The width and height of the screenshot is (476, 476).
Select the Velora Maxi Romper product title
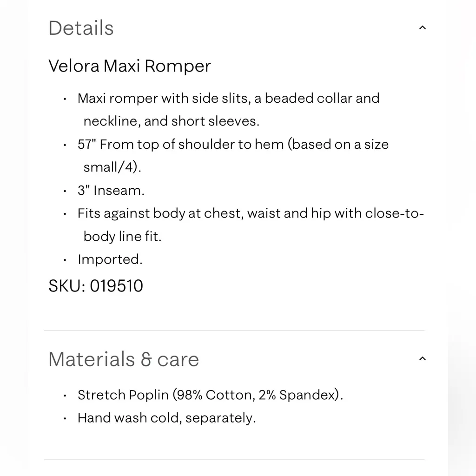[x=130, y=66]
